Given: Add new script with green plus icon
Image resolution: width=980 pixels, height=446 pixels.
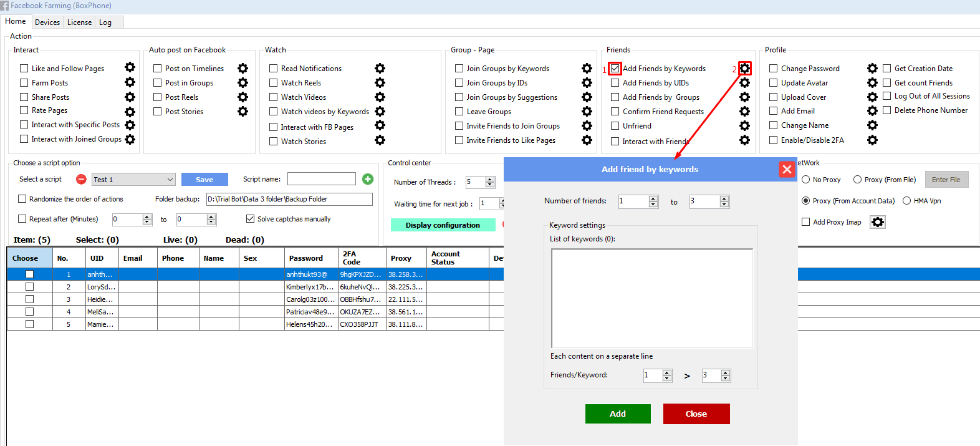Looking at the screenshot, I should click(x=368, y=179).
